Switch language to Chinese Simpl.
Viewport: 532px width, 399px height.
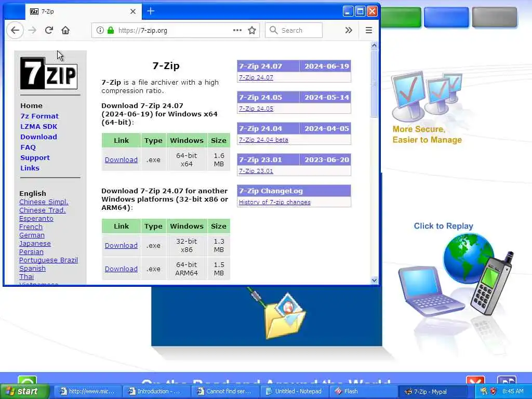[44, 202]
